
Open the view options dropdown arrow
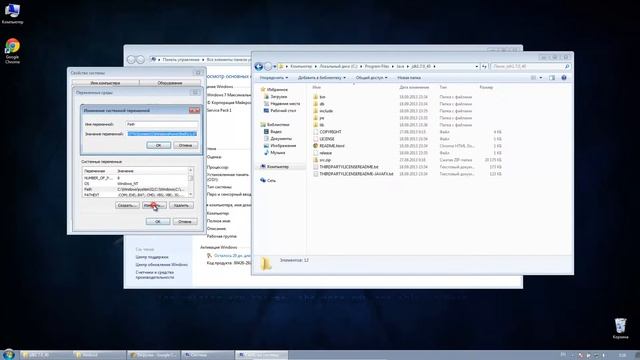(541, 78)
